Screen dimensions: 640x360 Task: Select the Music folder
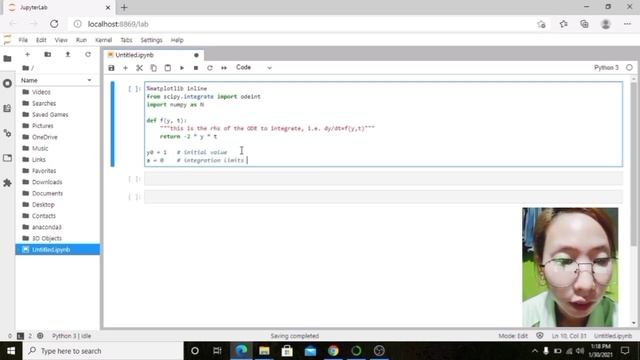coord(58,148)
